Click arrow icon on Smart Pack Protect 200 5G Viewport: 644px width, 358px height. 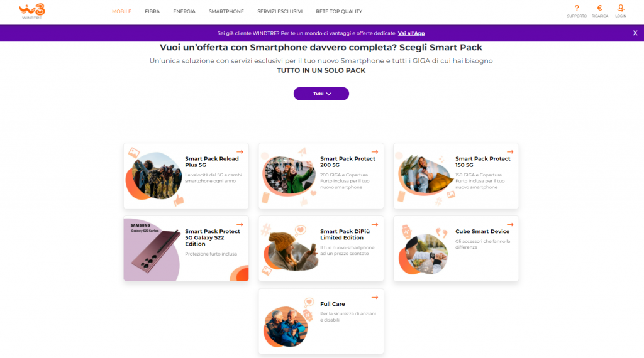coord(375,152)
